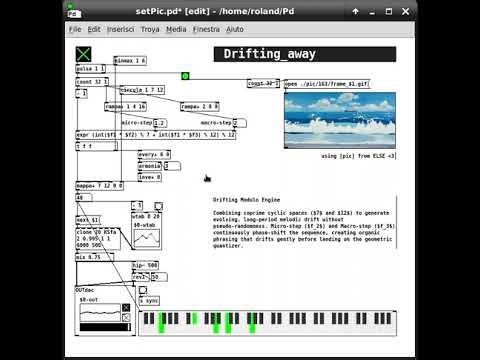Viewport: 480px width, 360px height.
Task: Click the open ./pic/163/frame_$1.gif message box
Action: coord(327,84)
